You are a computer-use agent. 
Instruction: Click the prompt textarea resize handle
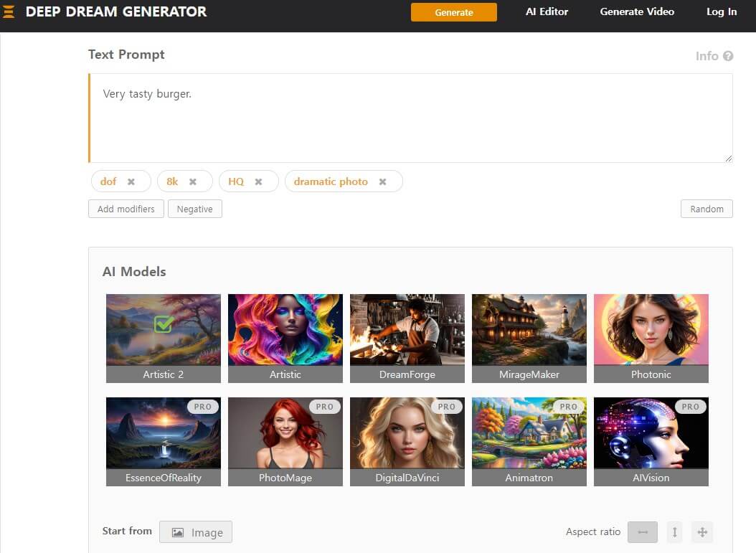(x=729, y=159)
